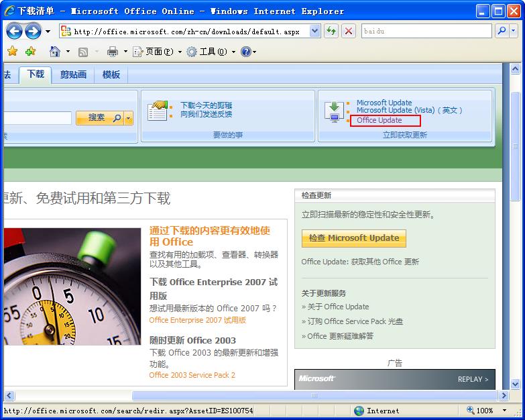Print the page with printer icon
525x420 pixels.
click(x=113, y=52)
